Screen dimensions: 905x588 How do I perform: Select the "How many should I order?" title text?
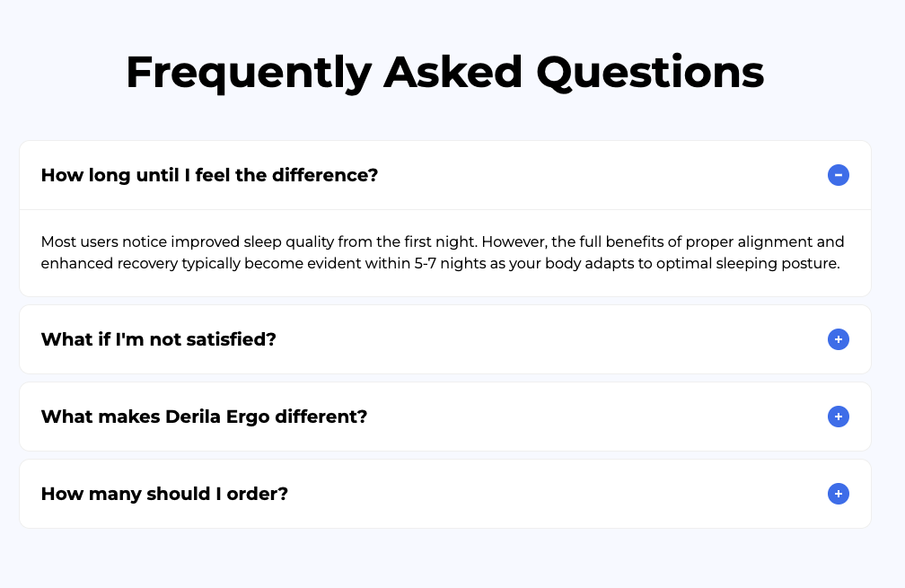[164, 495]
